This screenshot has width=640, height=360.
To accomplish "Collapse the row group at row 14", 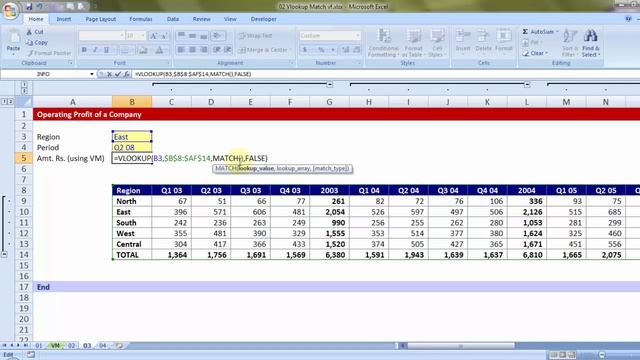I will tap(4, 254).
